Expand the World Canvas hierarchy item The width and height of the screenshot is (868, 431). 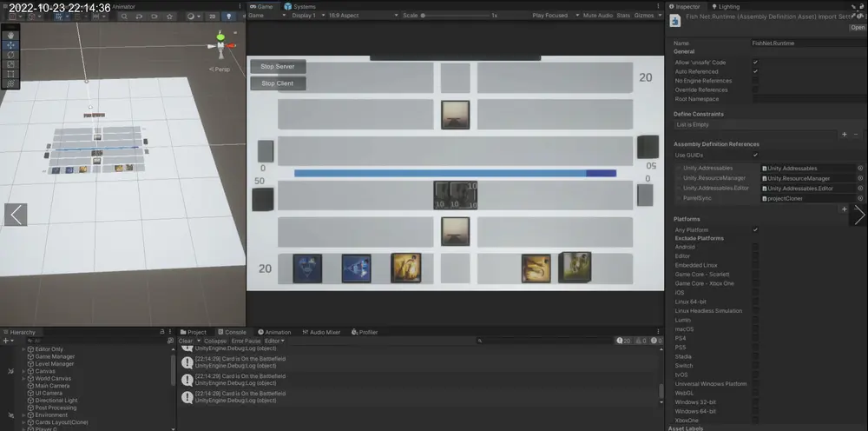(x=23, y=378)
